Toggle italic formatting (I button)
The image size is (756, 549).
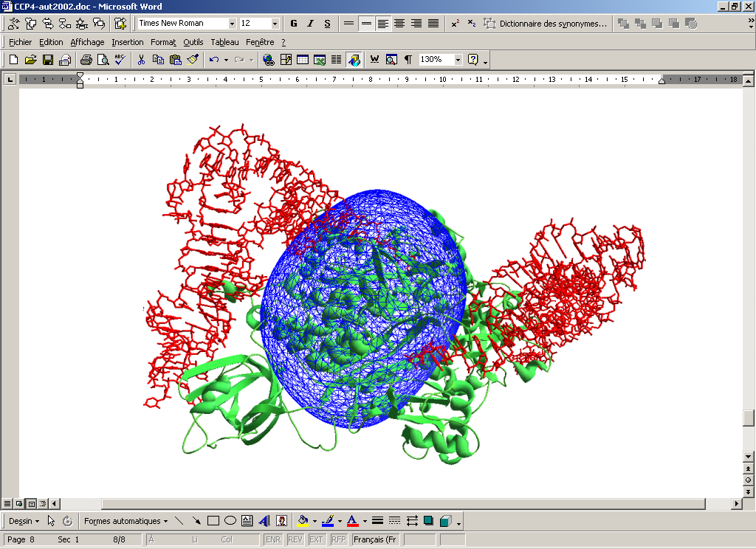point(310,24)
